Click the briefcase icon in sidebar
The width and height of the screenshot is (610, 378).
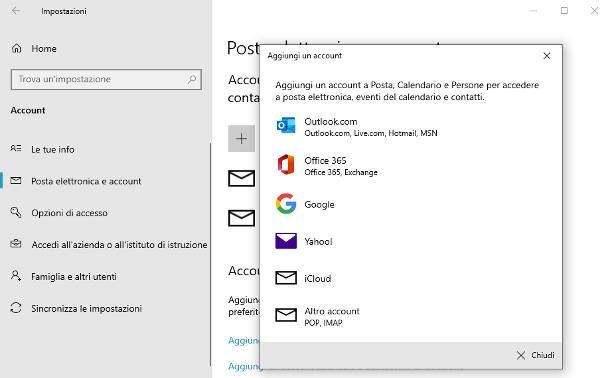click(x=16, y=244)
